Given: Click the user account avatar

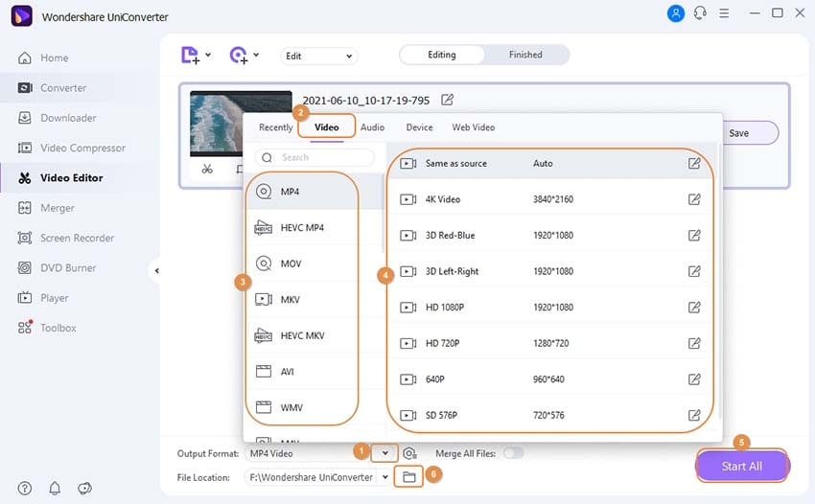Looking at the screenshot, I should click(x=676, y=13).
